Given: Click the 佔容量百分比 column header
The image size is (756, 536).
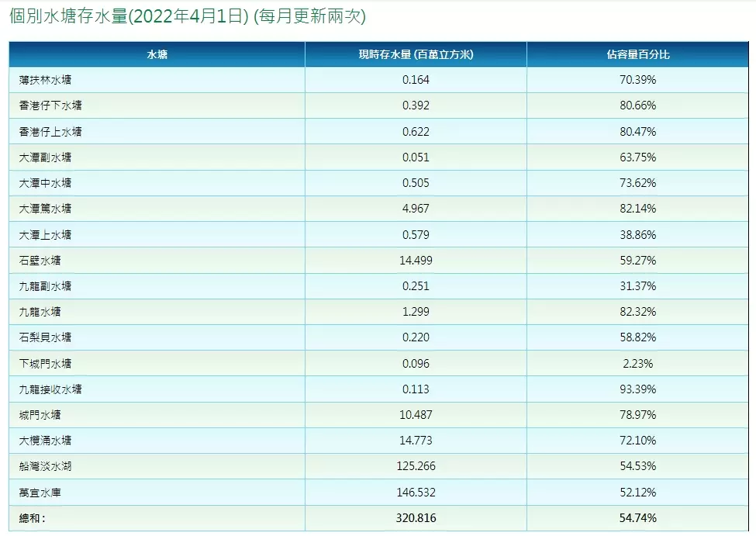Looking at the screenshot, I should (638, 54).
